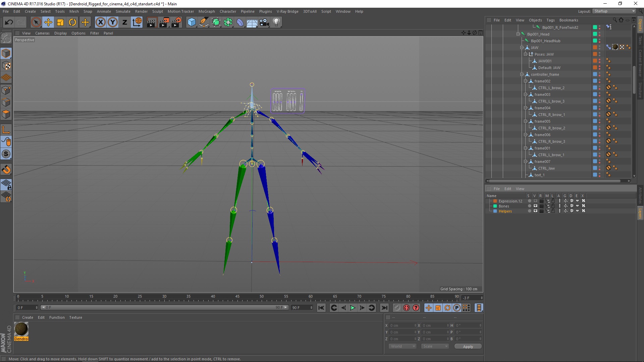Open the Character menu
The image size is (644, 362).
pyautogui.click(x=228, y=11)
